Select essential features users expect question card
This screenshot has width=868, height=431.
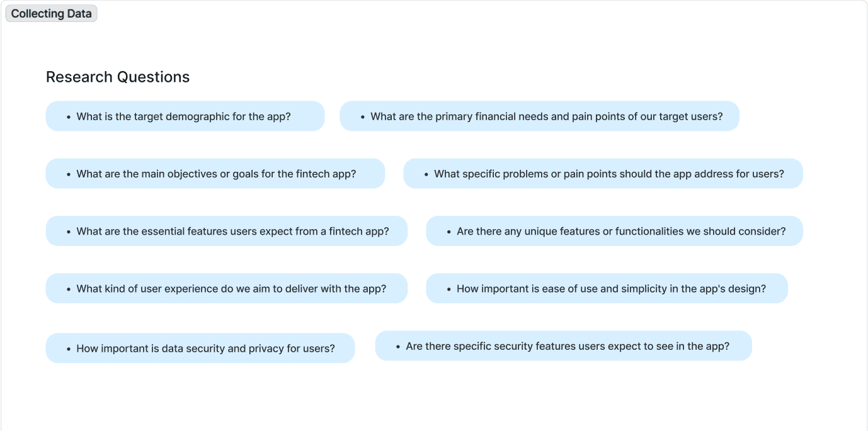pyautogui.click(x=227, y=231)
